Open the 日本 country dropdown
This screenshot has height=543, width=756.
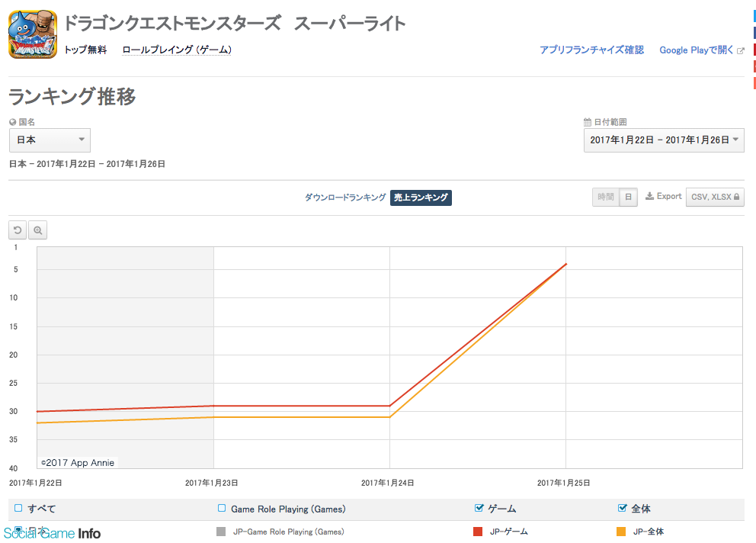click(50, 140)
